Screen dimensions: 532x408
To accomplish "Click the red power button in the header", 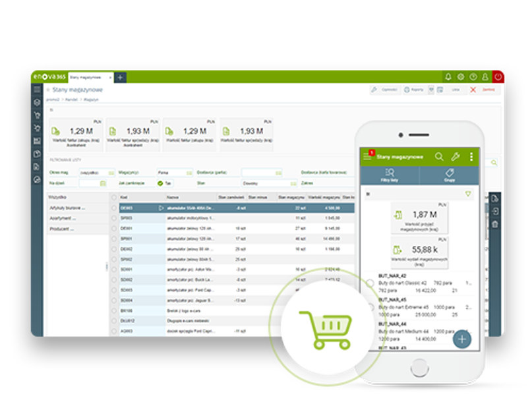I will click(x=498, y=77).
